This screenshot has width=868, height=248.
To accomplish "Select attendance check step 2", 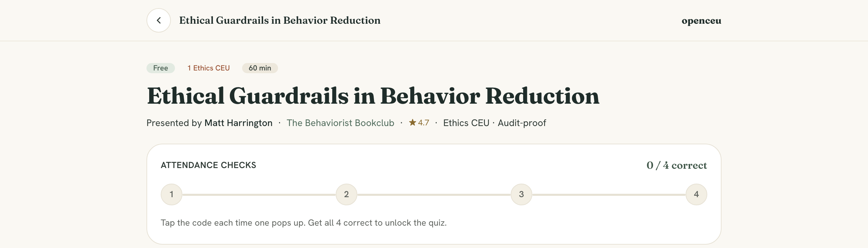I will [347, 194].
